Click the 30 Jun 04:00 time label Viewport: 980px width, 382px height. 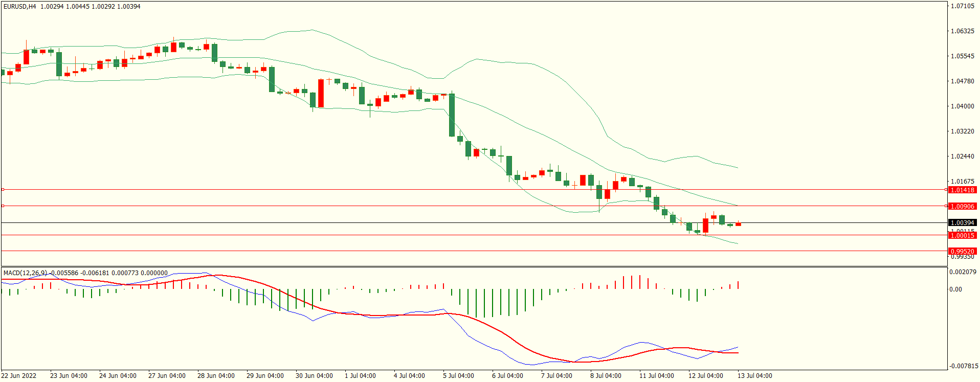pos(314,376)
